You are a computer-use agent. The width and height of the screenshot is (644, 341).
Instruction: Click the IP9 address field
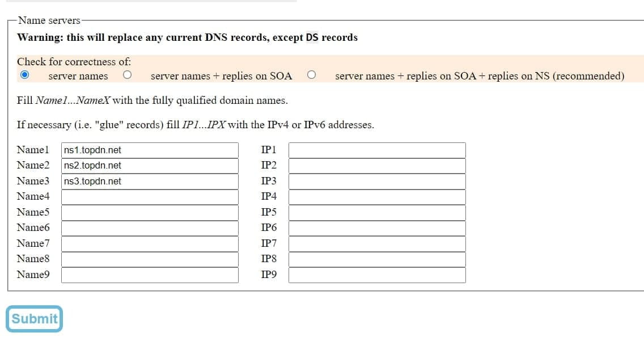tap(377, 275)
